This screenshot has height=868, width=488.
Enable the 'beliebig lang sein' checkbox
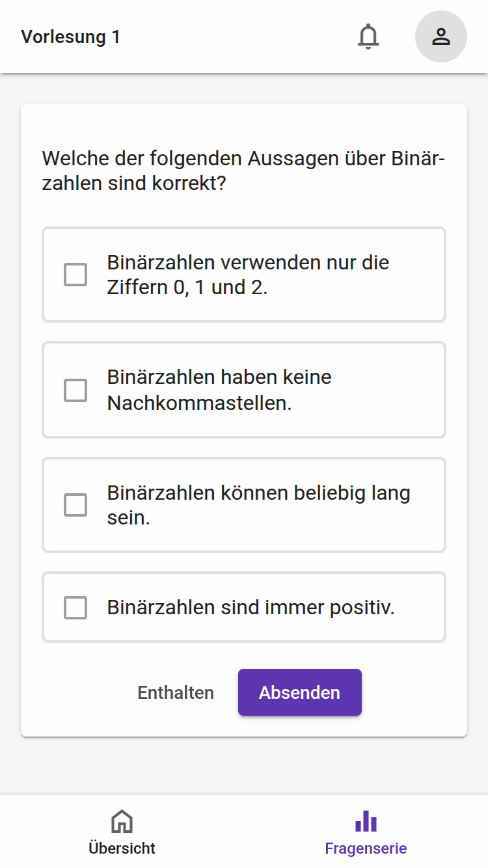coord(75,504)
